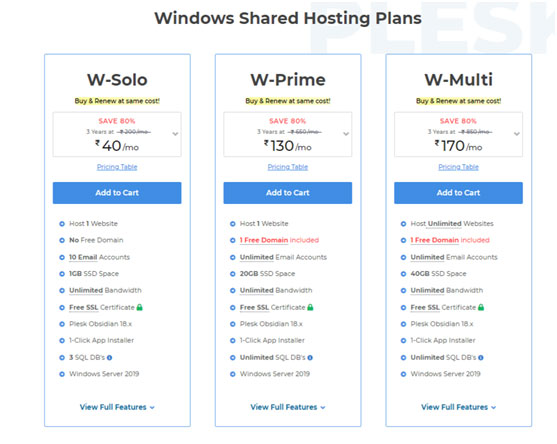Click the W-Multi plan title
Screen dimensions: 557x444
coord(459,80)
